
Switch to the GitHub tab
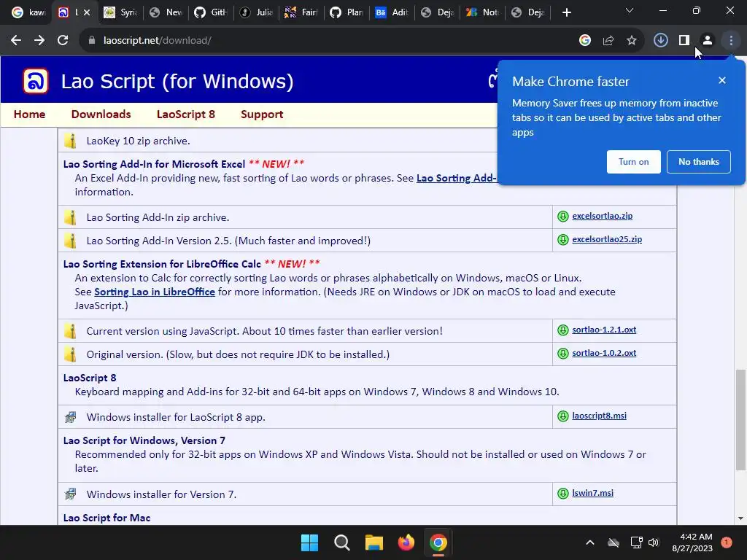click(211, 12)
